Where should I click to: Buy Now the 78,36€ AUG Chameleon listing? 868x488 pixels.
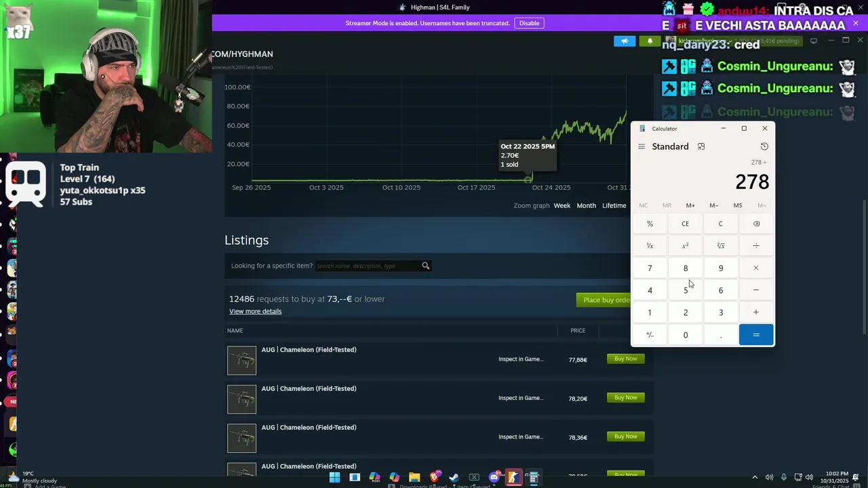tap(625, 436)
